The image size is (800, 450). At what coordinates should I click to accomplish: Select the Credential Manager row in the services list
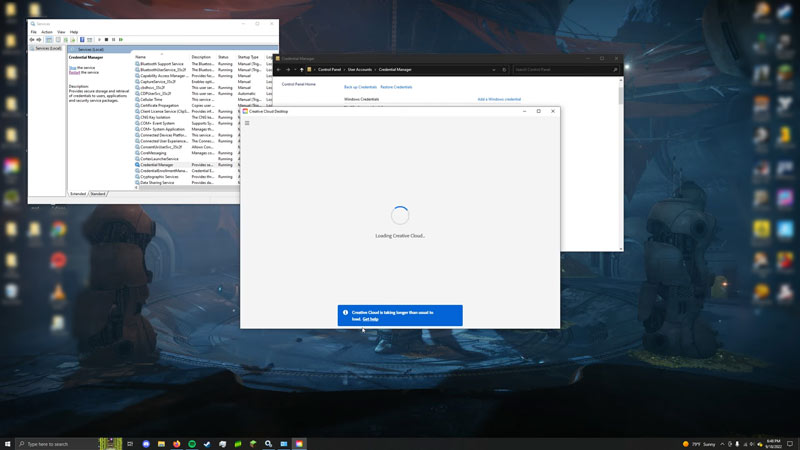[x=187, y=165]
